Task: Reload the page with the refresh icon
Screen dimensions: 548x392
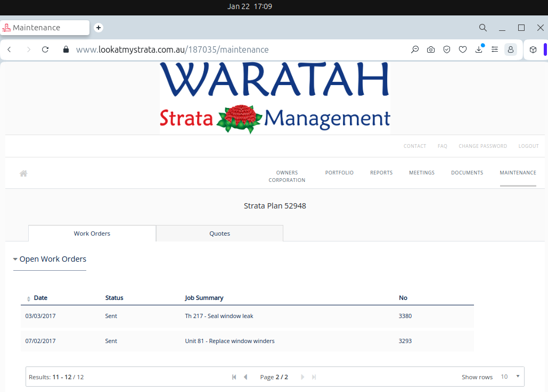Action: (45, 49)
